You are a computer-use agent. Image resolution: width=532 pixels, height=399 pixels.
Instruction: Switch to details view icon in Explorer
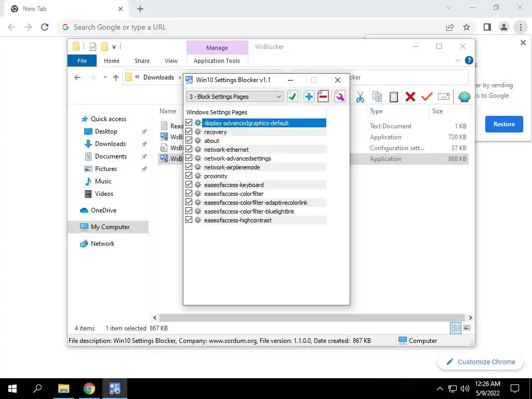coord(455,328)
